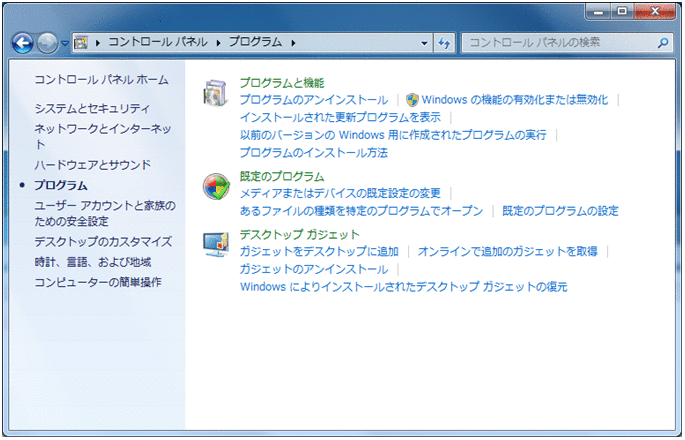Click プログラムのインストール方法 link

click(314, 152)
